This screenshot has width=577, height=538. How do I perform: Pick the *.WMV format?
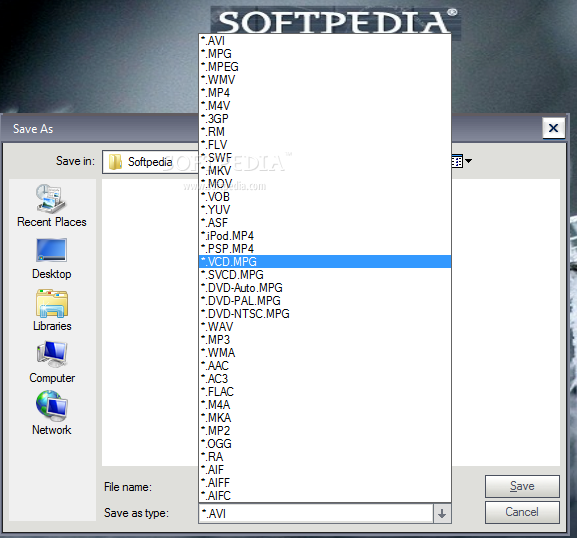[325, 79]
